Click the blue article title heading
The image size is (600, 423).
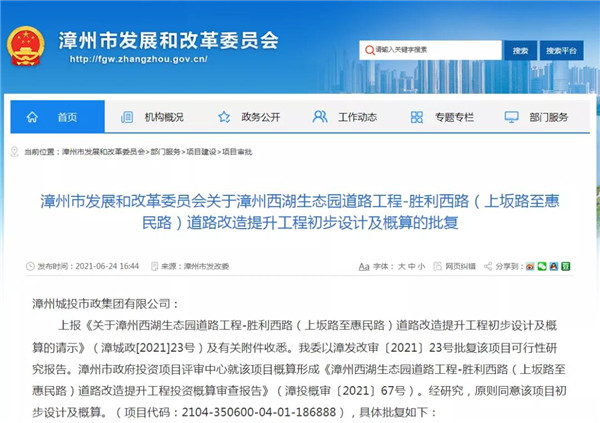[300, 212]
